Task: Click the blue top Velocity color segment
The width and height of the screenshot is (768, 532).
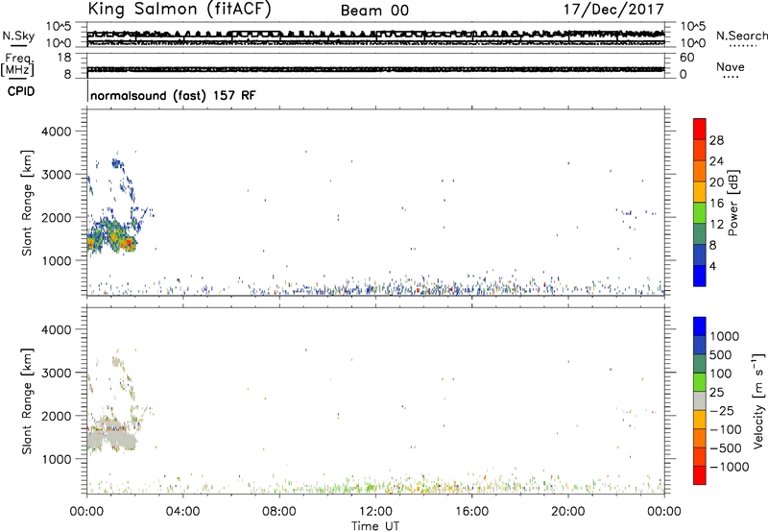Action: pyautogui.click(x=700, y=326)
